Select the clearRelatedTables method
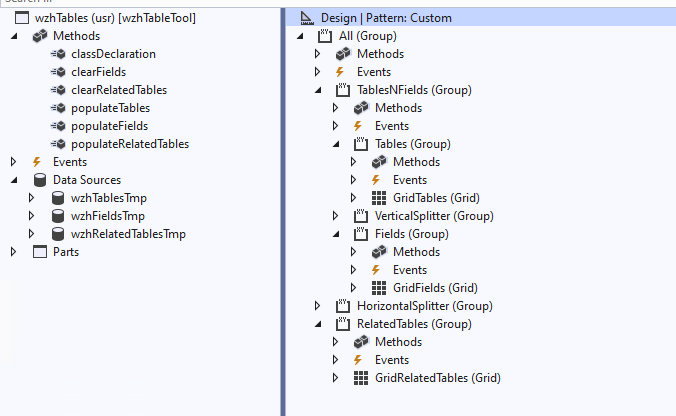 click(118, 90)
